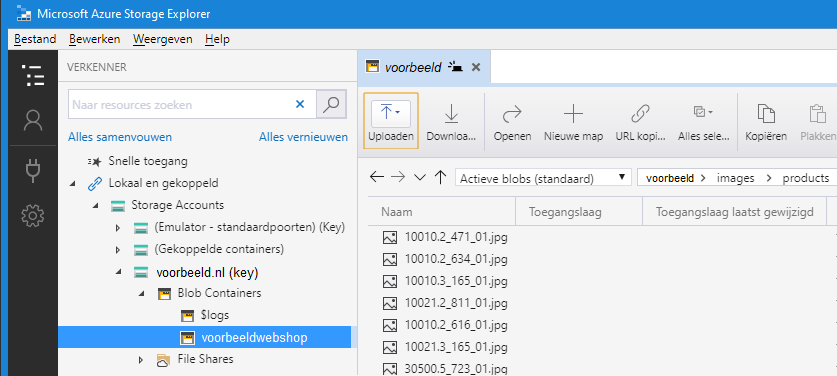Click the images breadcrumb segment

click(x=735, y=178)
